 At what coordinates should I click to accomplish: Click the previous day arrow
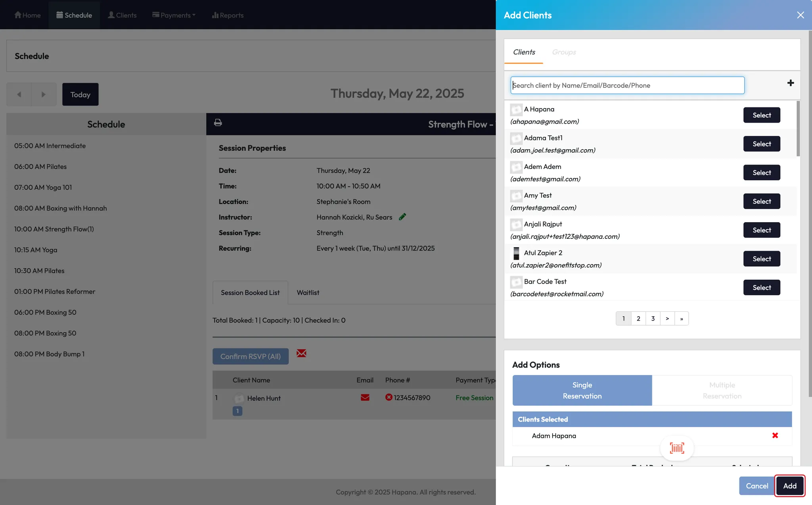click(19, 94)
